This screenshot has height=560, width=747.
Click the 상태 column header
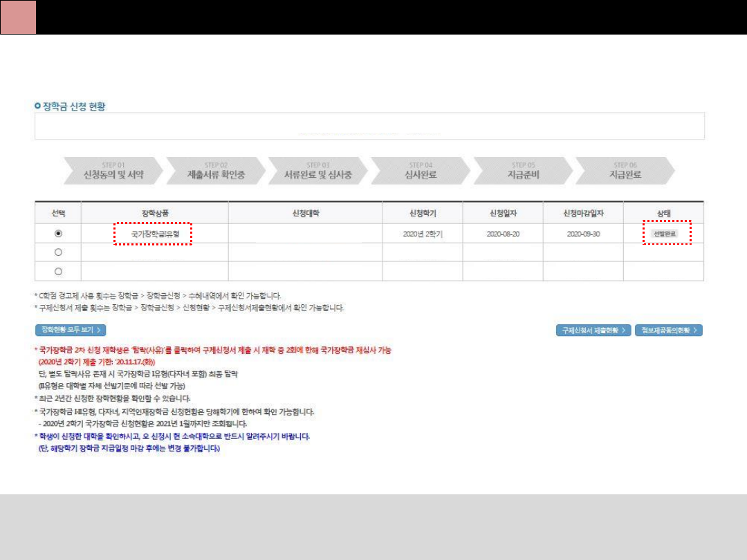pos(664,213)
